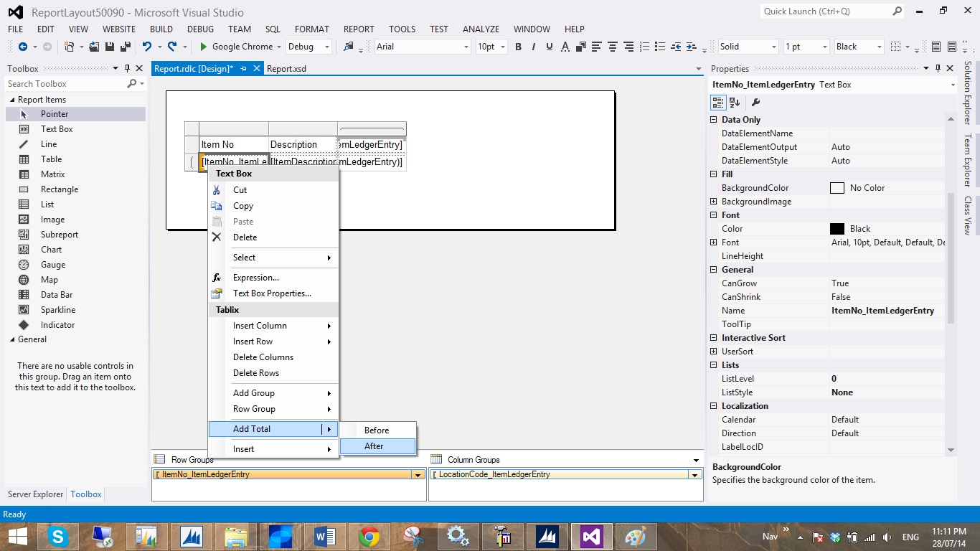
Task: Switch Properties to Alphabetical sort view
Action: [x=735, y=103]
